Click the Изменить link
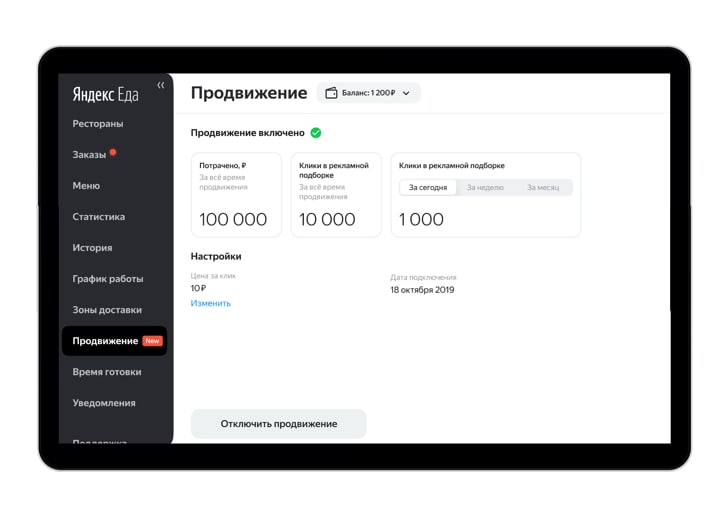The width and height of the screenshot is (727, 526). click(x=210, y=303)
